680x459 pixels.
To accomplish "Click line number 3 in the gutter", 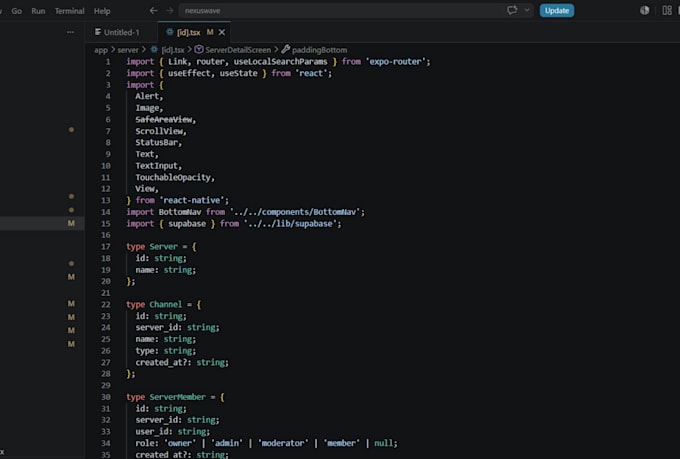I will click(108, 85).
